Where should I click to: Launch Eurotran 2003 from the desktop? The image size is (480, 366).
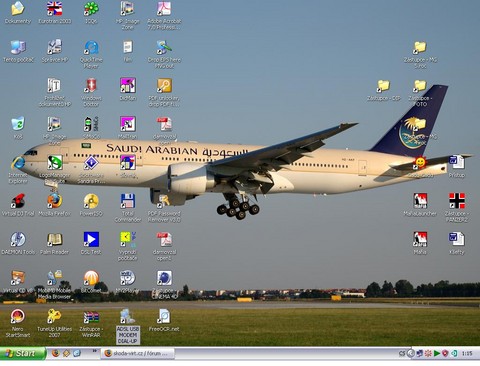tap(54, 9)
